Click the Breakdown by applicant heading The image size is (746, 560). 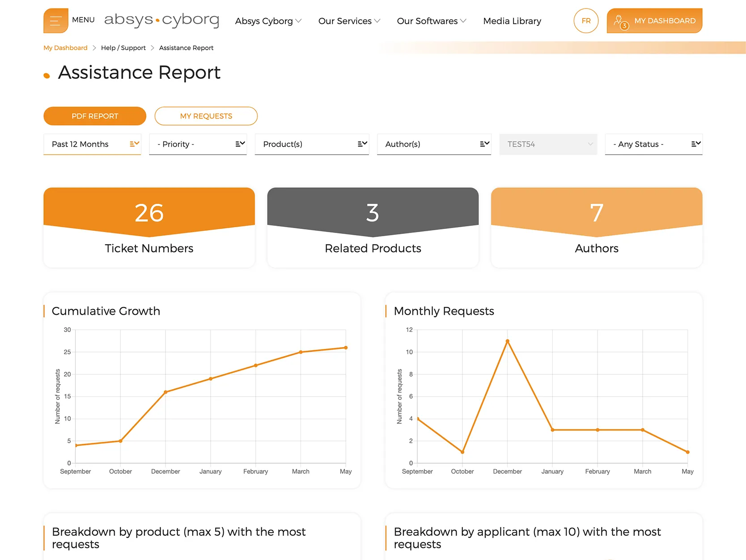(x=527, y=538)
